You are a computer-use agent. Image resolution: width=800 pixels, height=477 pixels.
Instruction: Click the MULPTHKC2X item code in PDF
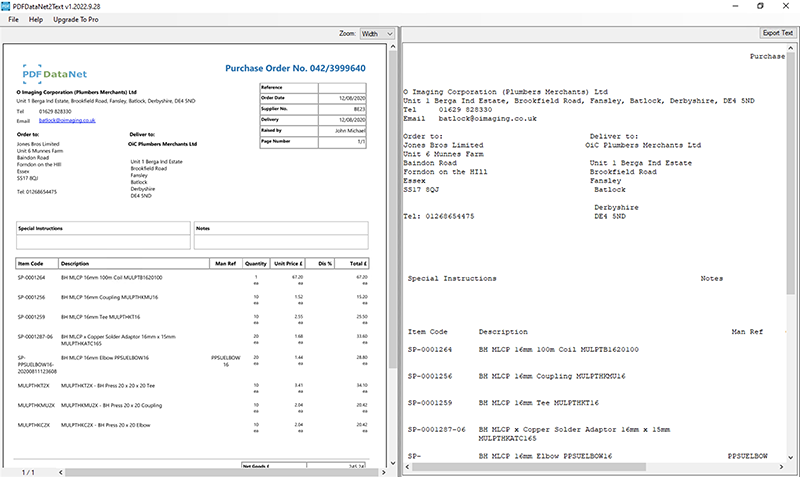[34, 425]
